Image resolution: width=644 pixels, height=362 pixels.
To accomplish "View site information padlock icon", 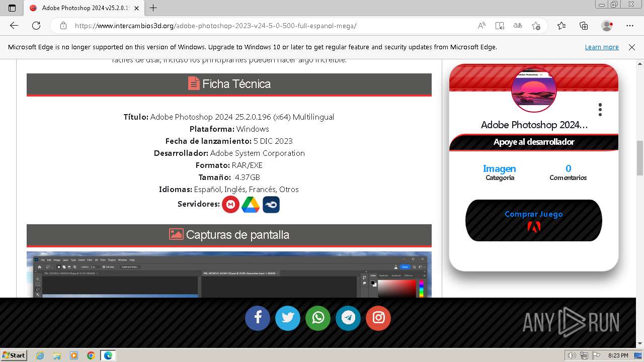I will pos(63,26).
